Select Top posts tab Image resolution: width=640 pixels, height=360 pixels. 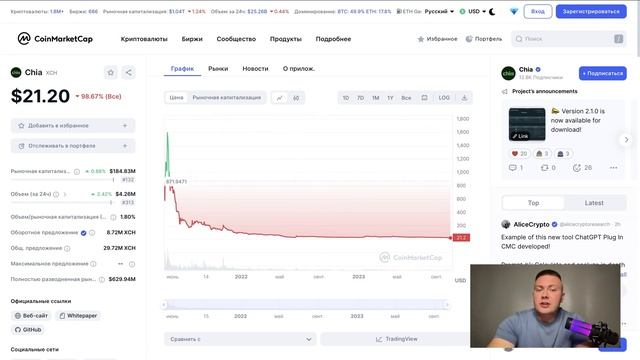(533, 203)
